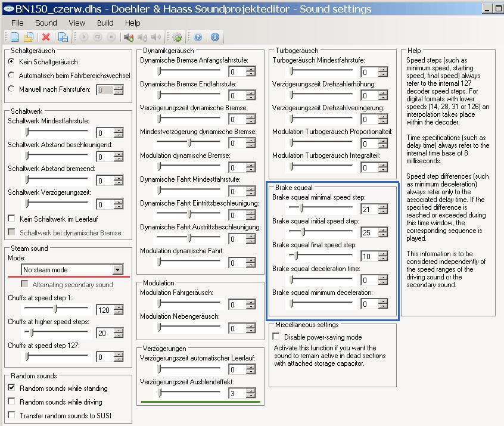This screenshot has height=426, width=504.
Task: Click the Chuffs at speed step 127 value field
Action: point(105,357)
